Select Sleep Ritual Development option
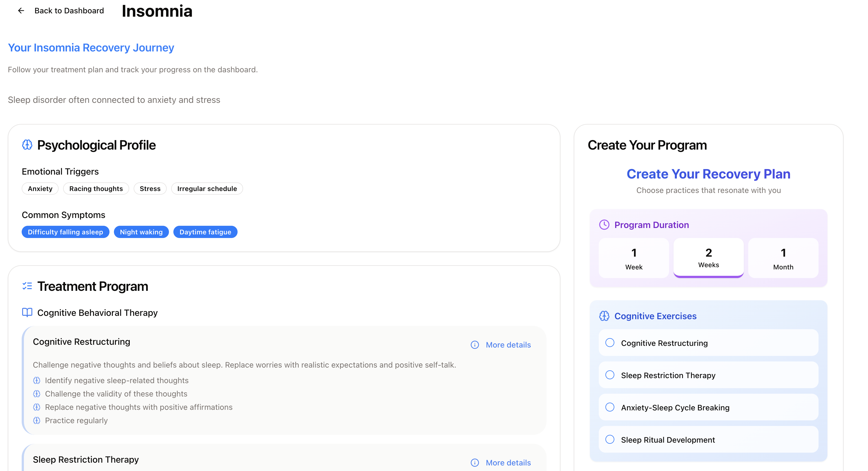The width and height of the screenshot is (868, 471). [x=610, y=440]
